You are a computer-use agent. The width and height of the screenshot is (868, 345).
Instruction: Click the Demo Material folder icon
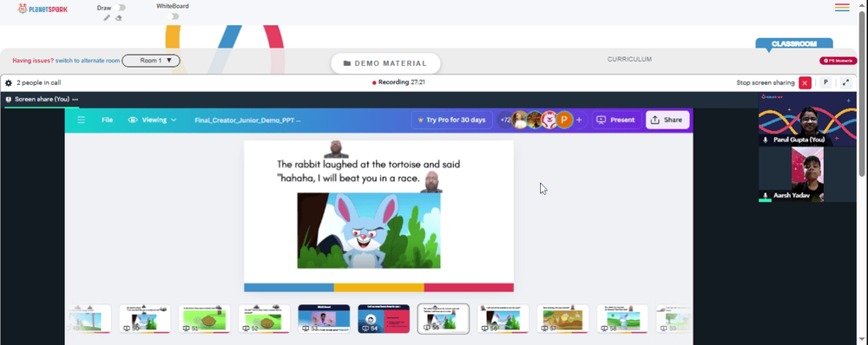coord(347,63)
